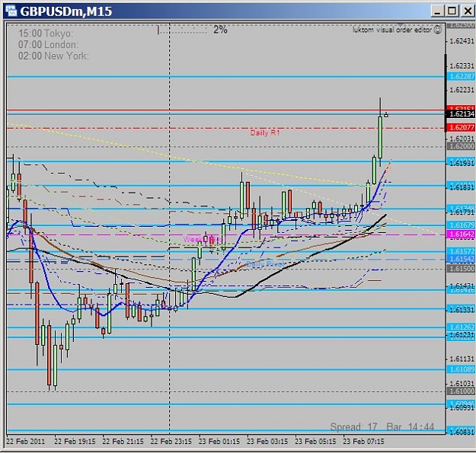Click the Spread: 17 readout
Screen dimensions: 476x453
click(x=353, y=427)
